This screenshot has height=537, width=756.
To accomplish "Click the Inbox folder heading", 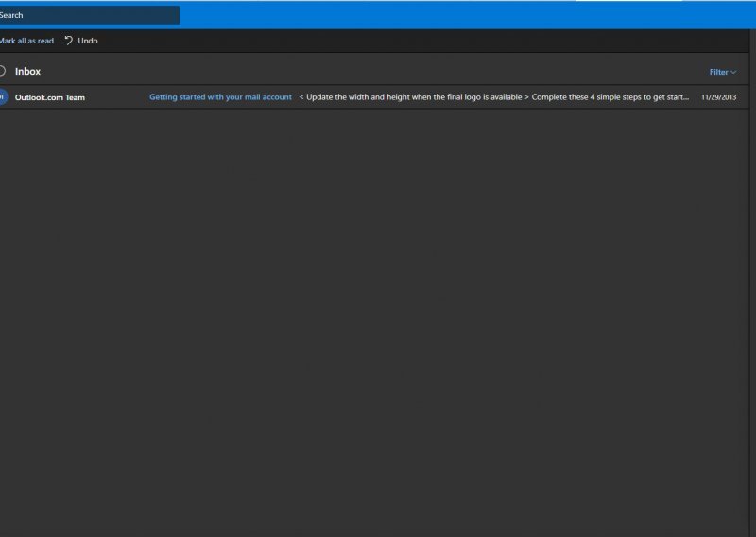I will (x=27, y=72).
